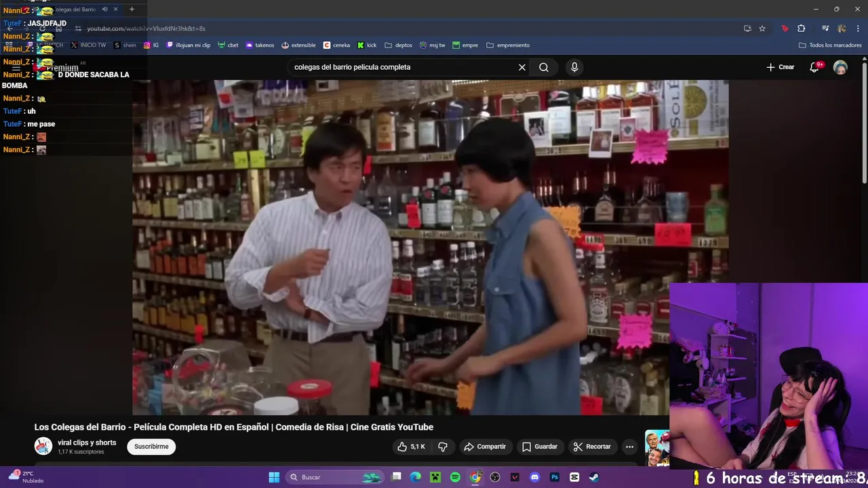Open the kick bookmark
868x488 pixels.
pyautogui.click(x=367, y=45)
